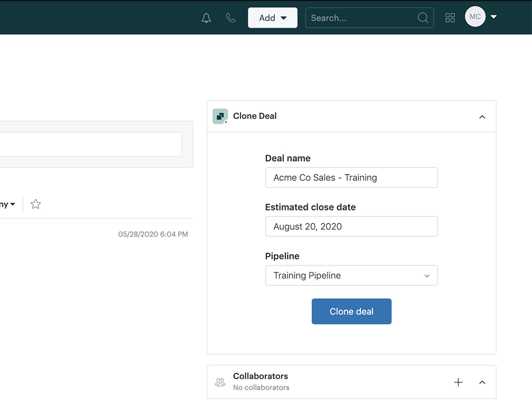This screenshot has height=399, width=532.
Task: Collapse the Clone Deal panel
Action: pos(482,117)
